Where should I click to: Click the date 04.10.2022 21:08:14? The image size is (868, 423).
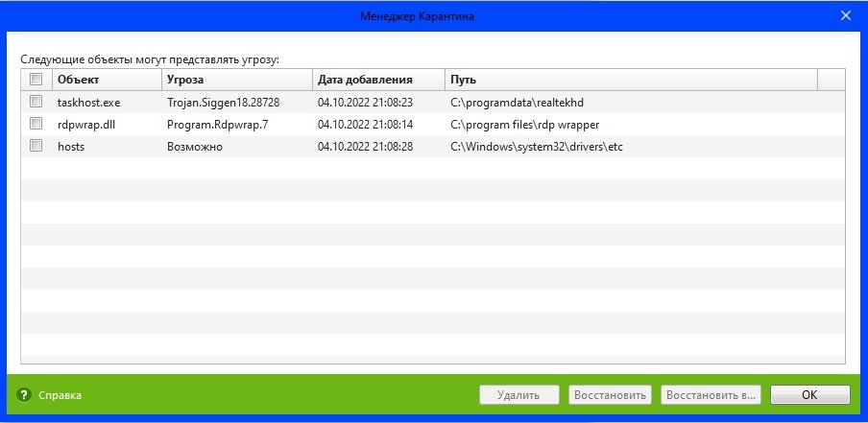pyautogui.click(x=365, y=125)
